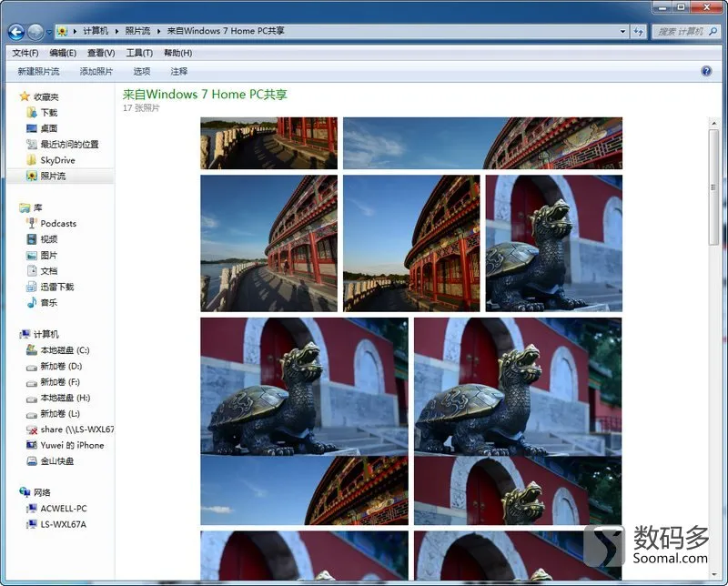Screen dimensions: 728x586
Task: Open the 帮助(H) menu
Action: [177, 53]
